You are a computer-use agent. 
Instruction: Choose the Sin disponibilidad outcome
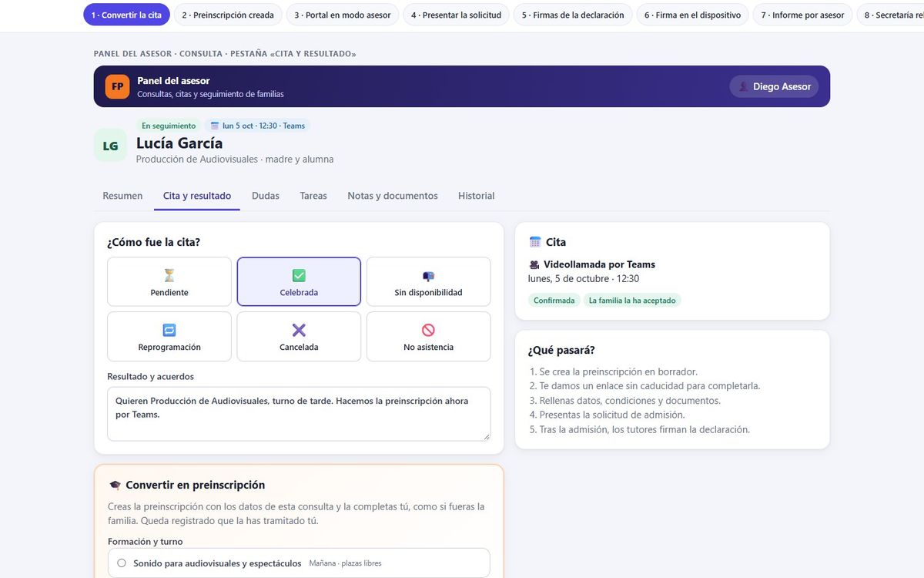428,281
